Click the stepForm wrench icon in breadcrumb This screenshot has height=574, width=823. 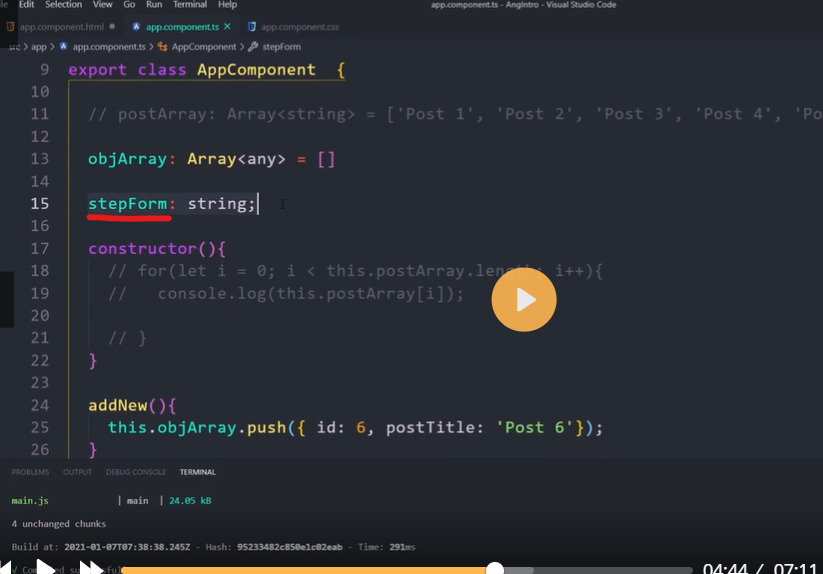[x=253, y=46]
